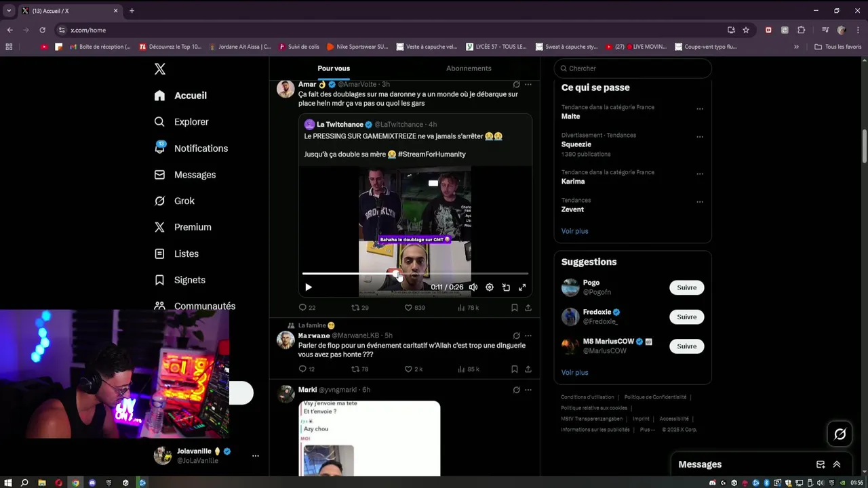868x488 pixels.
Task: Switch to Abonnements tab
Action: click(x=469, y=68)
